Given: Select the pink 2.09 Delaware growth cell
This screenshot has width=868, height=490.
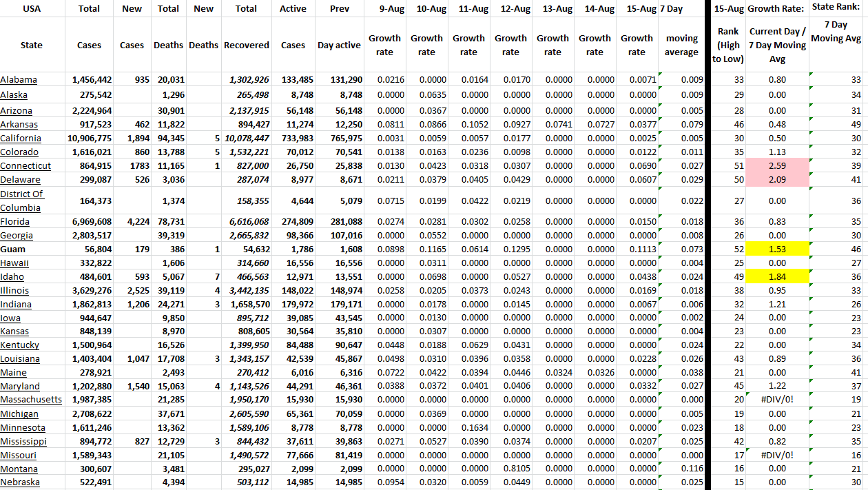Looking at the screenshot, I should (777, 180).
